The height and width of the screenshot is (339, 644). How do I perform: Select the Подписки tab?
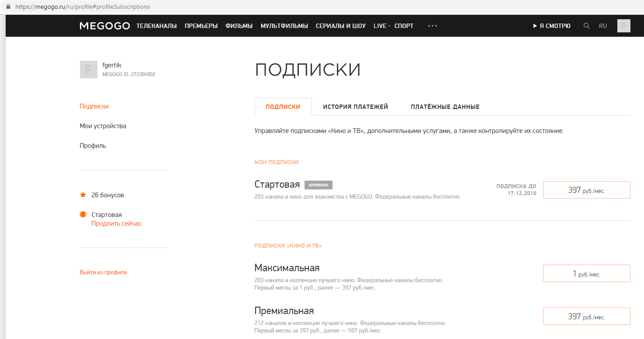tap(283, 107)
